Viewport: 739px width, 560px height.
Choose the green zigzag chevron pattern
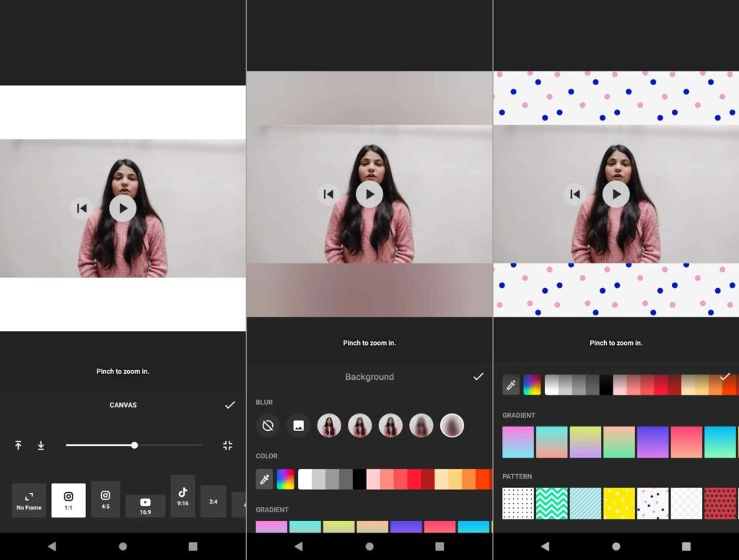tap(551, 504)
